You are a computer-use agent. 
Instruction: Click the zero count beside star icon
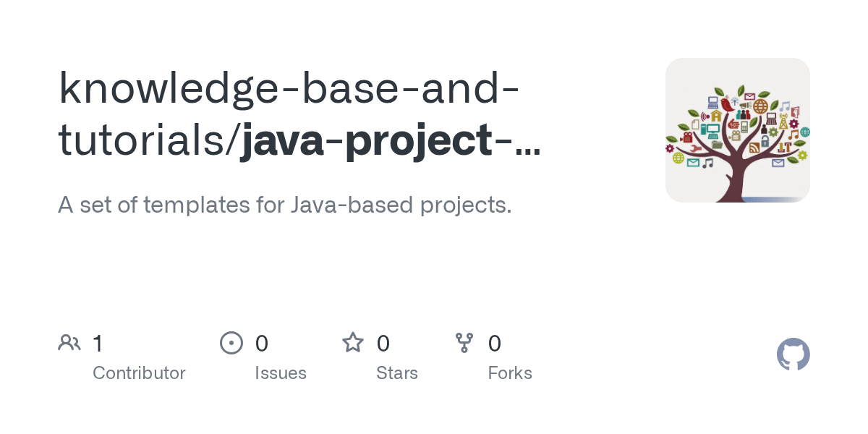(x=383, y=344)
